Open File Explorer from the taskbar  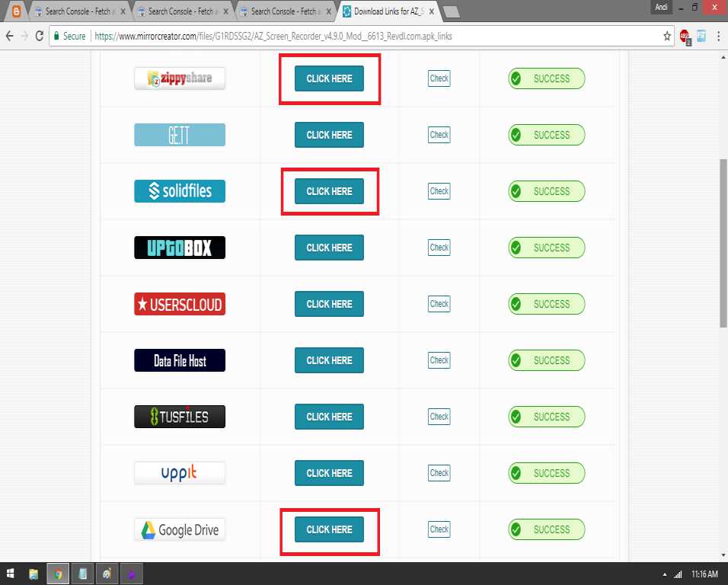point(34,574)
